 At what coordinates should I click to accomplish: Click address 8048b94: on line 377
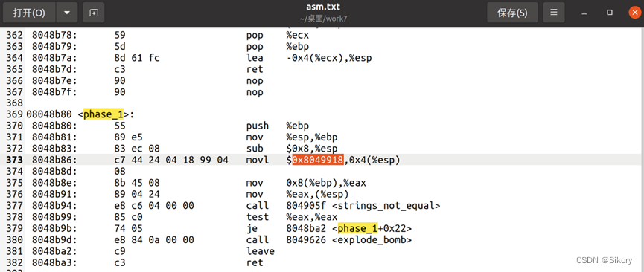(x=54, y=206)
